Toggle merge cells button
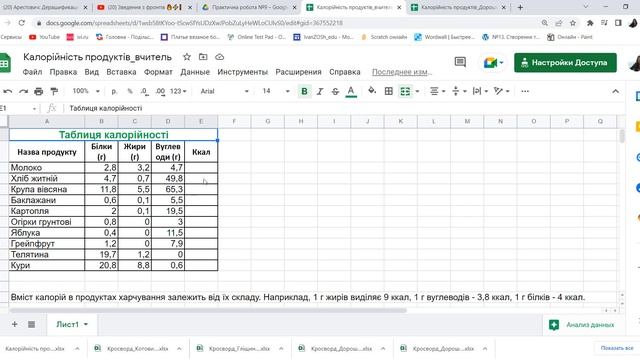640x360 pixels. point(405,91)
